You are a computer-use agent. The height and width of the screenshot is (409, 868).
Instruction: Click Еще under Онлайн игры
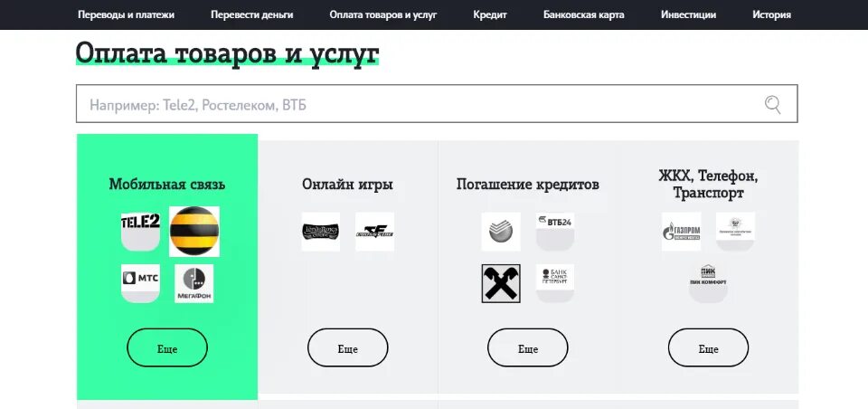[347, 348]
